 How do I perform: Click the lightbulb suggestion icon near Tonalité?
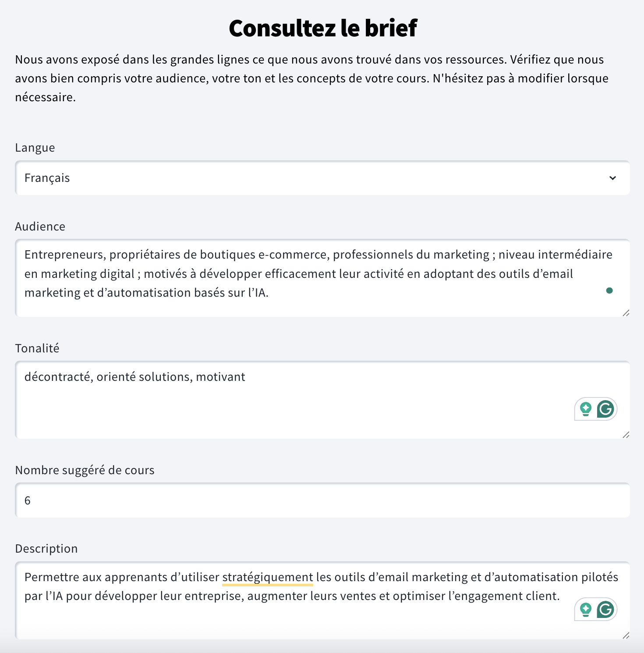[x=585, y=409]
